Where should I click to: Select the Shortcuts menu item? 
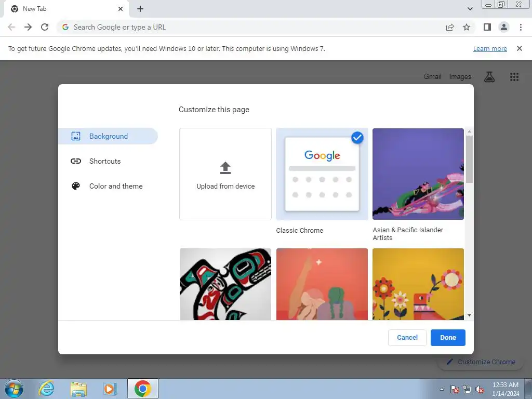click(108, 161)
